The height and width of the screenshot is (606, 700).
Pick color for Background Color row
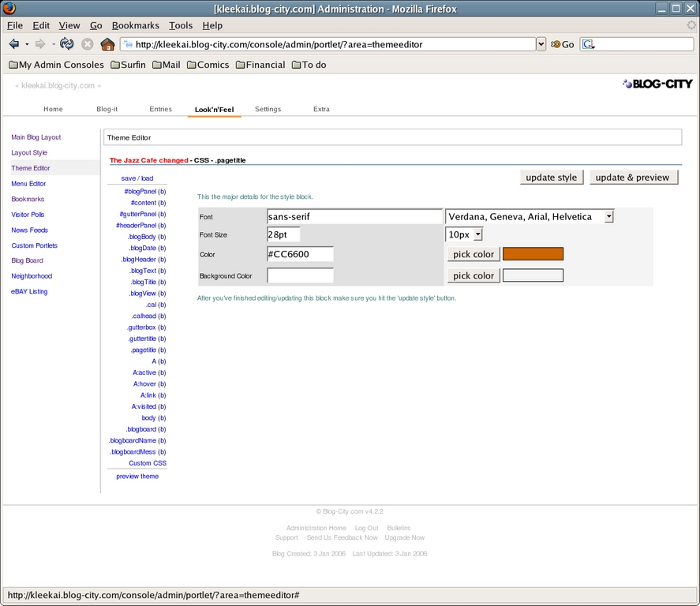click(474, 275)
